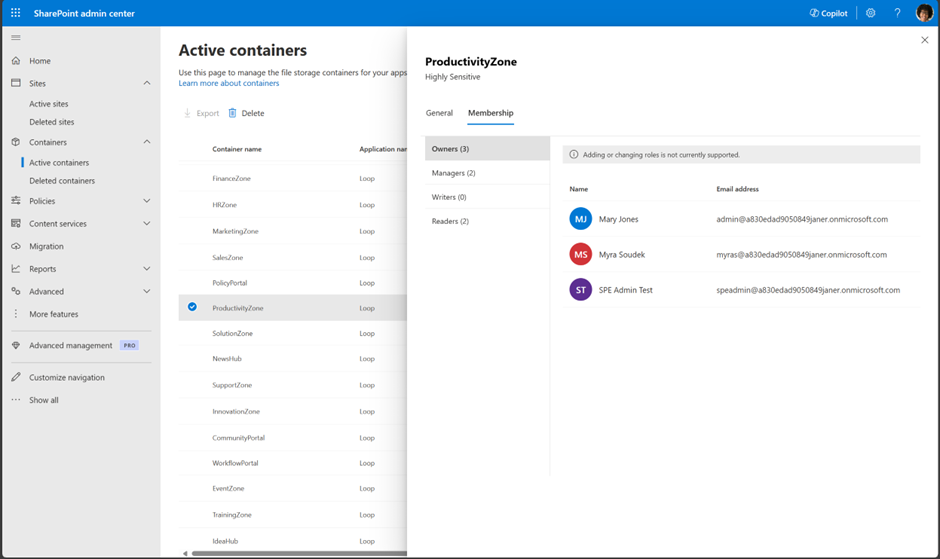The height and width of the screenshot is (559, 940).
Task: Open Deleted containers in navigation
Action: 62,181
